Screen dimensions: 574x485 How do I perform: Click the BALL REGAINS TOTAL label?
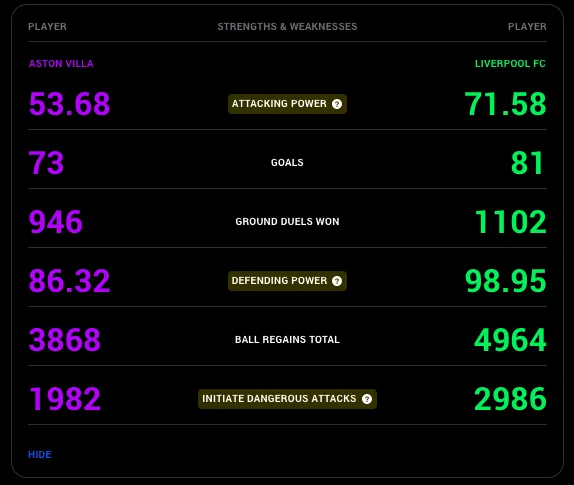click(x=287, y=340)
